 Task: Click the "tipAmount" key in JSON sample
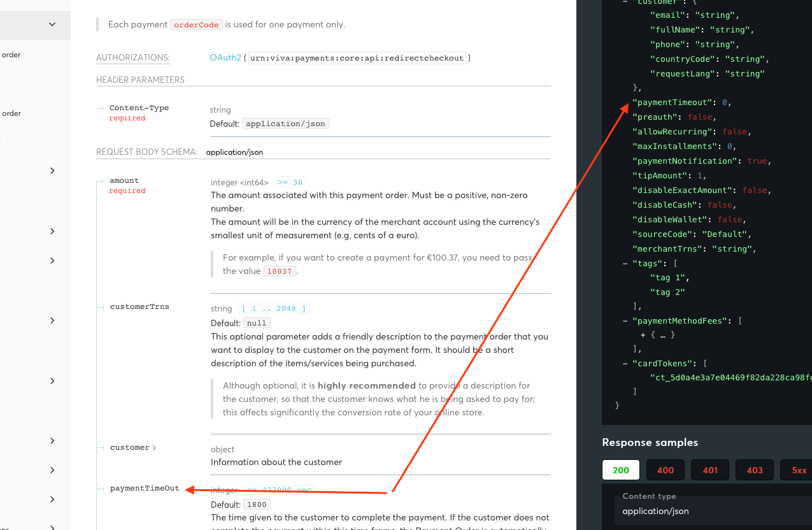pos(660,176)
